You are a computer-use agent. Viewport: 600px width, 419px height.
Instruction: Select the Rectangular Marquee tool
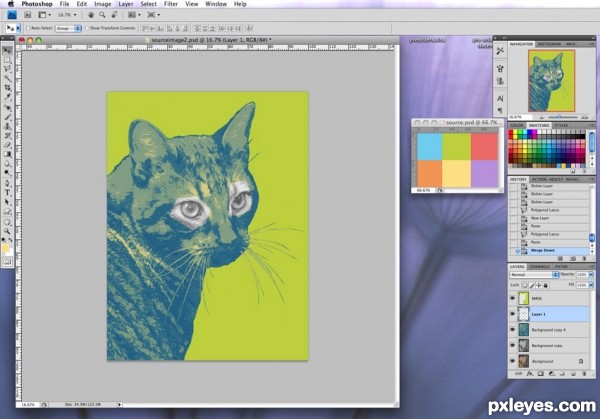point(7,60)
